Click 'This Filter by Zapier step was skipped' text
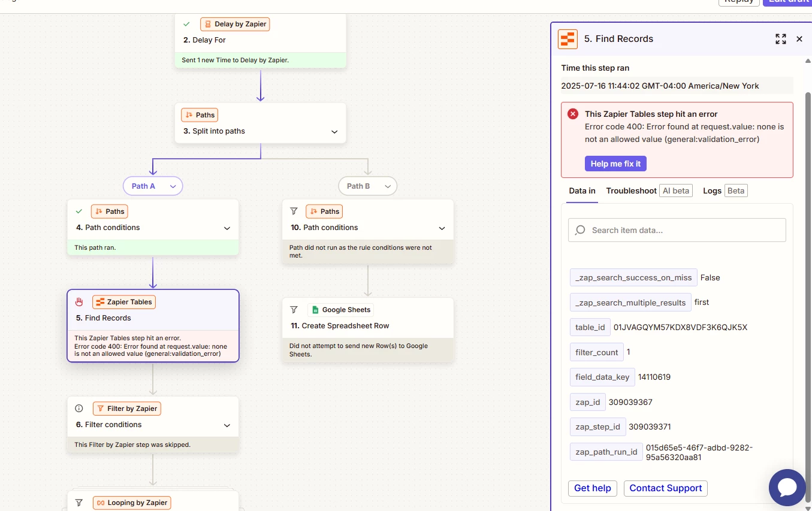812x511 pixels. pos(132,445)
